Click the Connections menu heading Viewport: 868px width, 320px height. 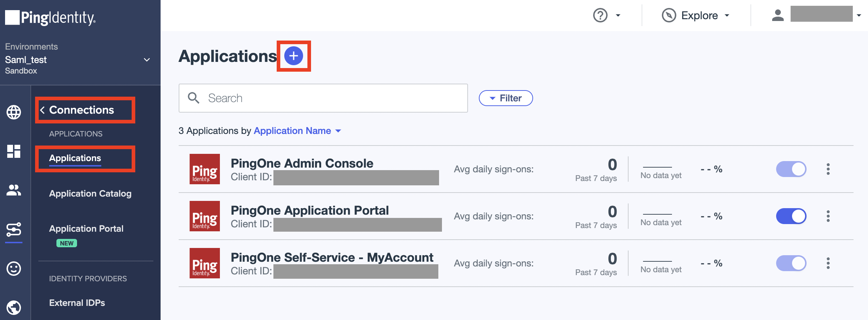(x=81, y=110)
